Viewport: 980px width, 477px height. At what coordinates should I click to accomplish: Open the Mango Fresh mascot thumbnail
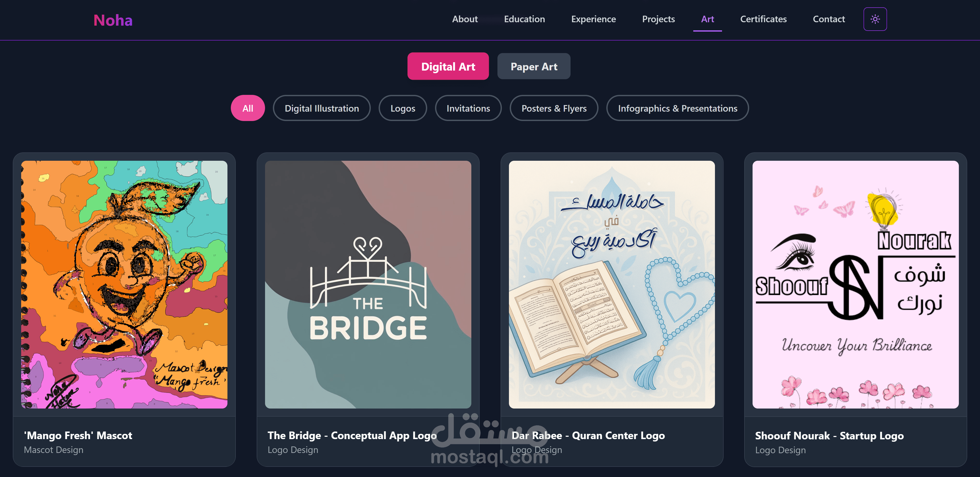[124, 284]
